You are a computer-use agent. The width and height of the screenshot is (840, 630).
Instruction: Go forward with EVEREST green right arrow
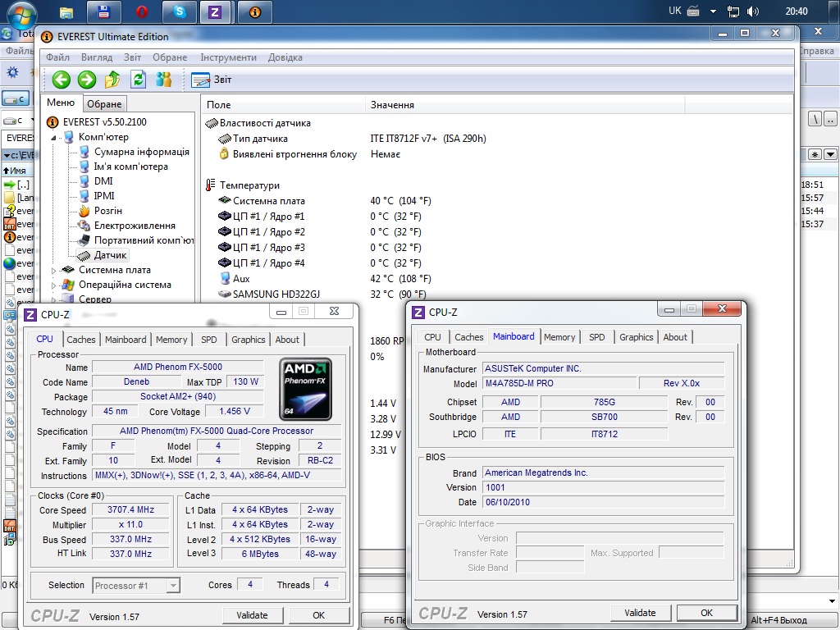87,80
